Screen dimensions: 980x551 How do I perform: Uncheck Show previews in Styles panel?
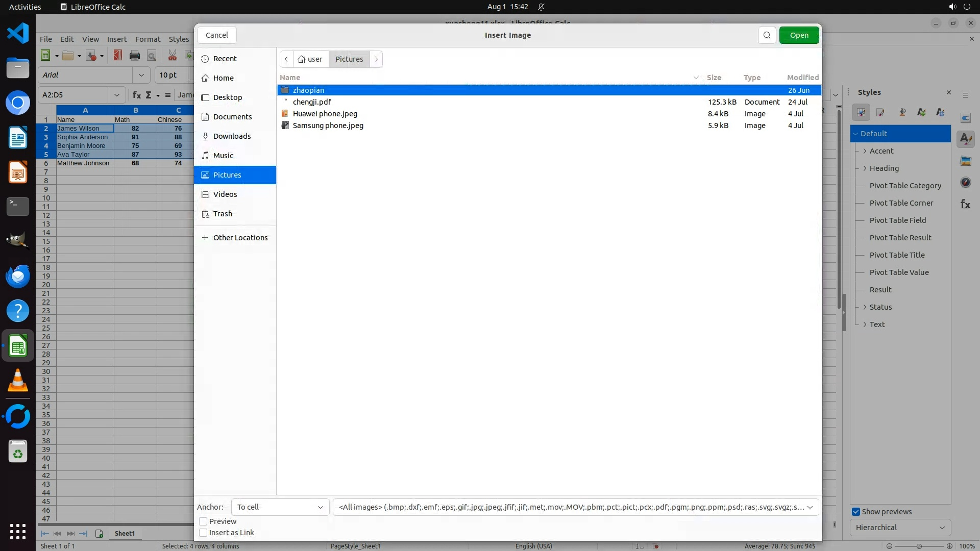pos(856,512)
